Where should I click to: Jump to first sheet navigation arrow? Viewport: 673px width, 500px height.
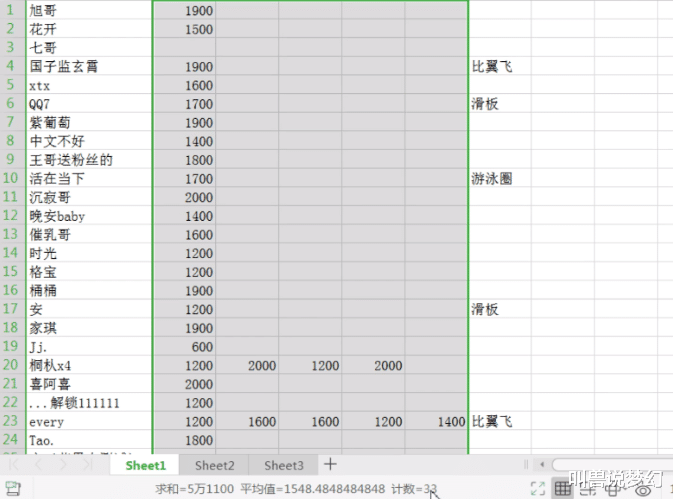tap(14, 465)
